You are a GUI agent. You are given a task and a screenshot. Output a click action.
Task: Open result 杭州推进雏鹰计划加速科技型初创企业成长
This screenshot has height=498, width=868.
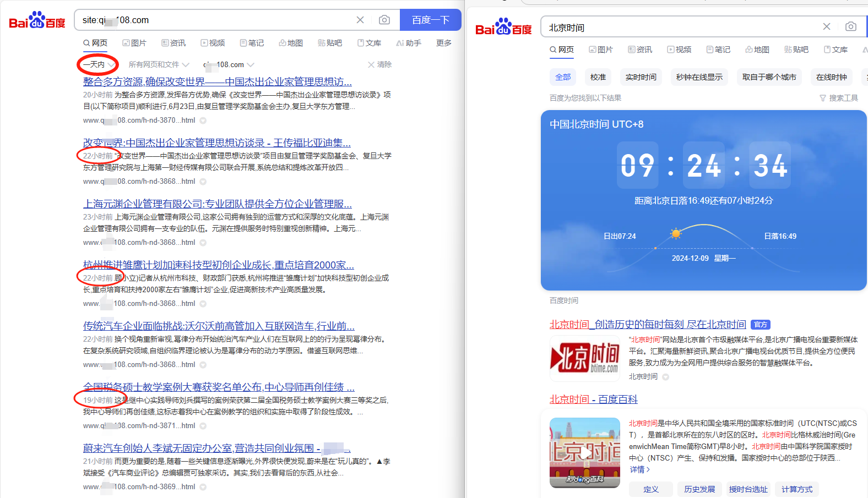[x=219, y=265]
